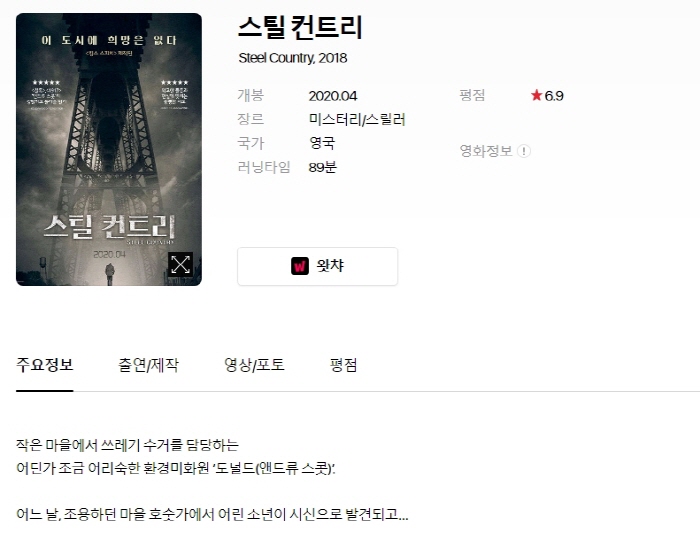Click the red rating star icon
700x536 pixels.
coord(536,95)
